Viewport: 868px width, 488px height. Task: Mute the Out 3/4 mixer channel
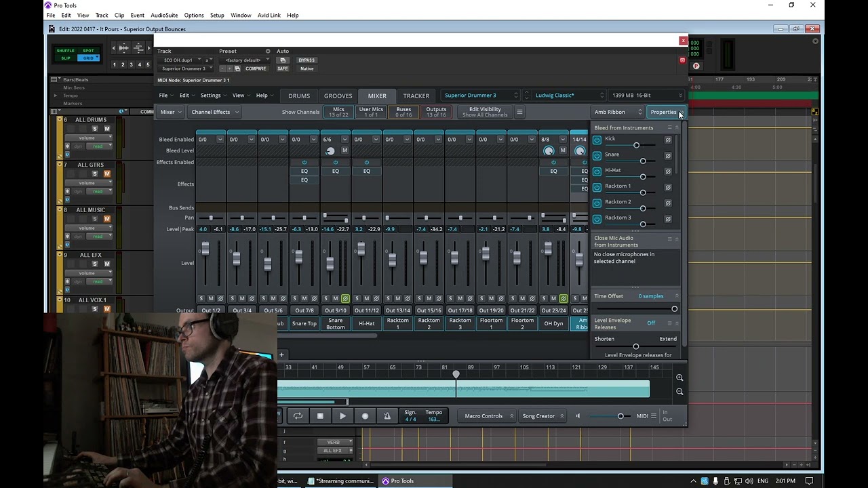tap(242, 298)
